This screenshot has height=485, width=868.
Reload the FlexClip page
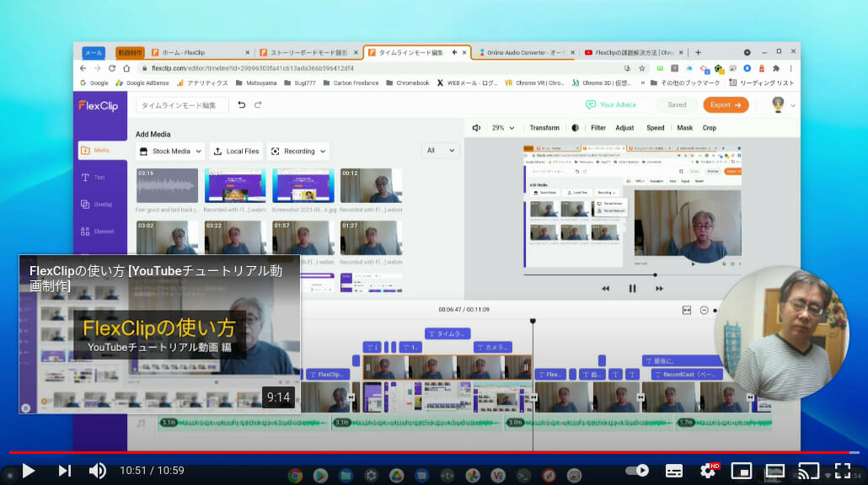[112, 68]
